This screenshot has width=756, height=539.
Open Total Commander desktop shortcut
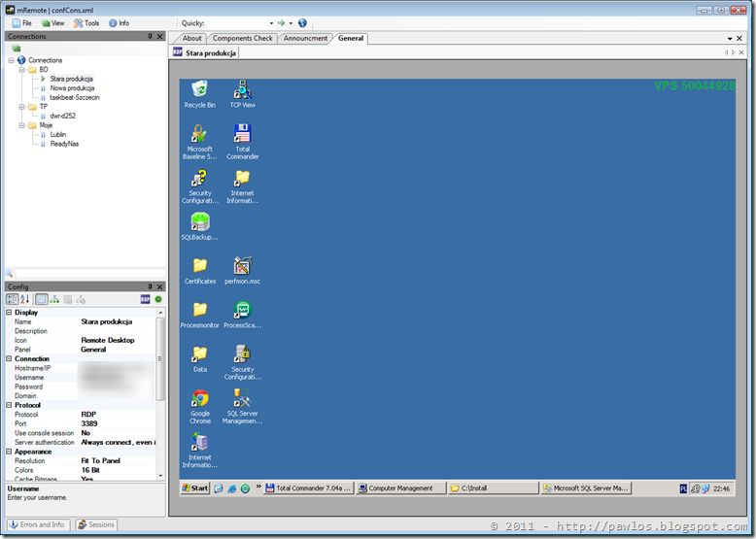point(243,142)
